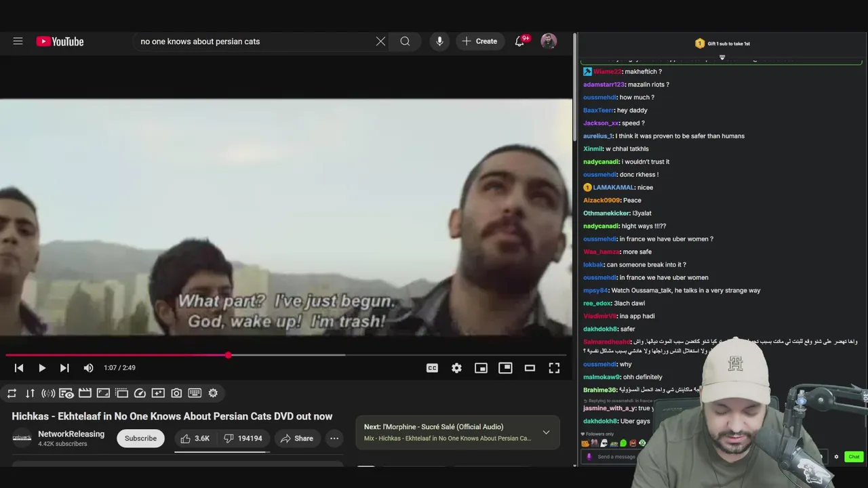The height and width of the screenshot is (488, 868).
Task: Open keyboard shortcuts icon
Action: 195,393
